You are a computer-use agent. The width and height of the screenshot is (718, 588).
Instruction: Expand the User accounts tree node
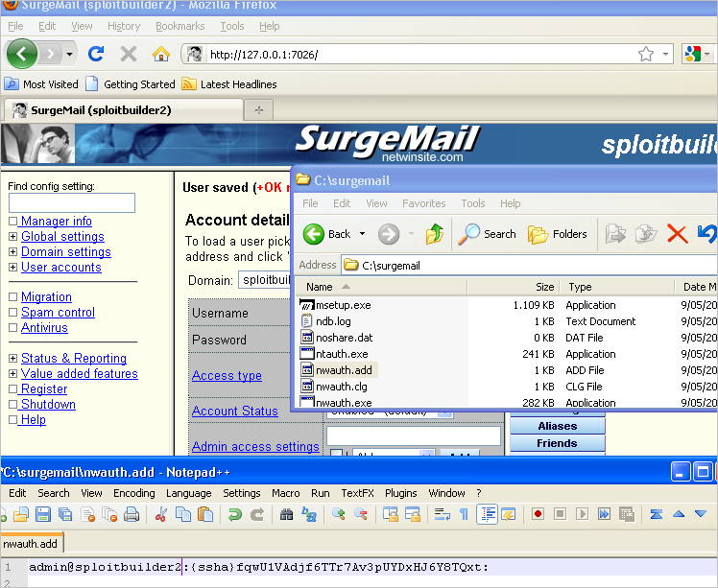point(13,268)
